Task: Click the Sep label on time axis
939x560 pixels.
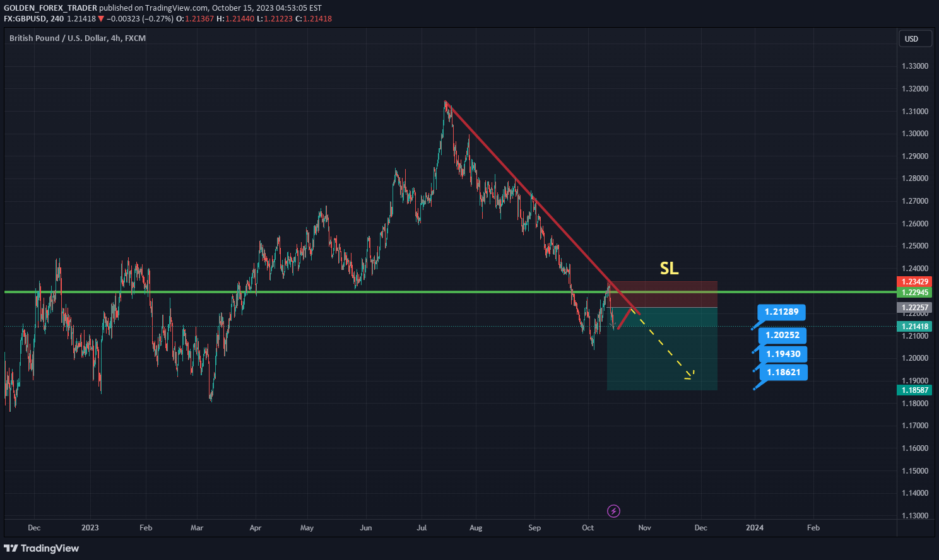Action: 534,528
